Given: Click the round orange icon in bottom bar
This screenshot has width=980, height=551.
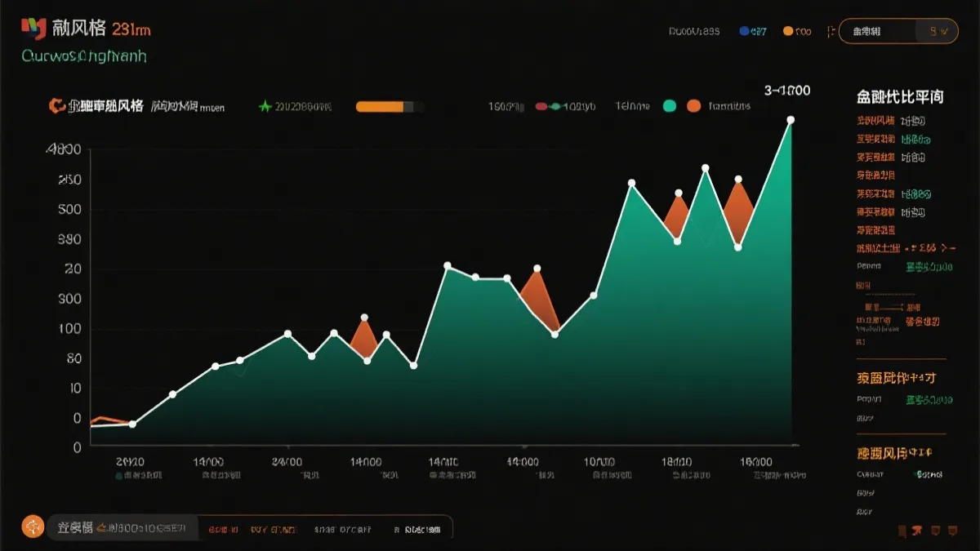Looking at the screenshot, I should (x=33, y=527).
